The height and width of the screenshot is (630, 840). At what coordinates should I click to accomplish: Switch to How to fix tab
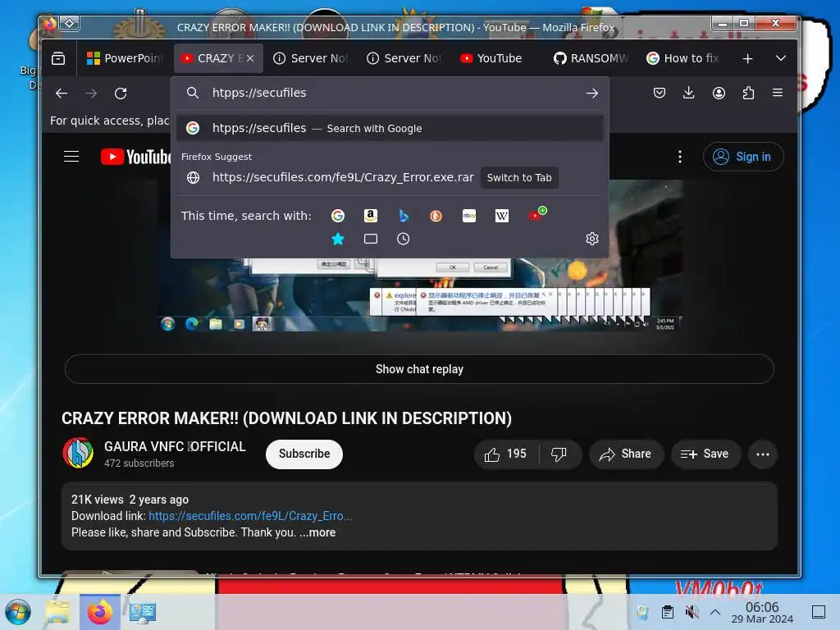pyautogui.click(x=684, y=58)
